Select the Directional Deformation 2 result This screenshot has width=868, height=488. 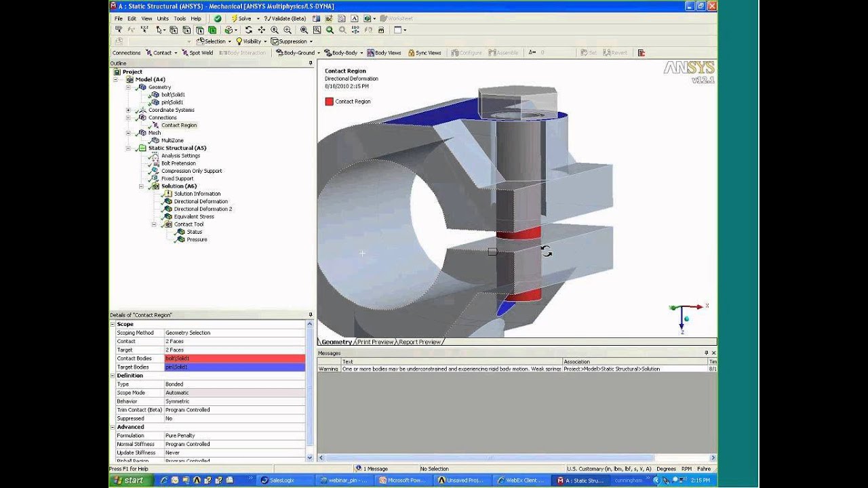203,209
